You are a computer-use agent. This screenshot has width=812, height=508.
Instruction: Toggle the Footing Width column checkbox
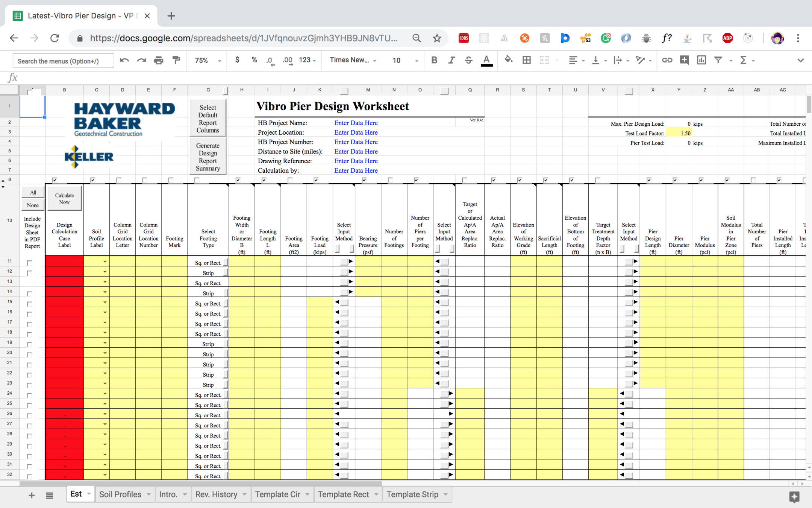[238, 180]
